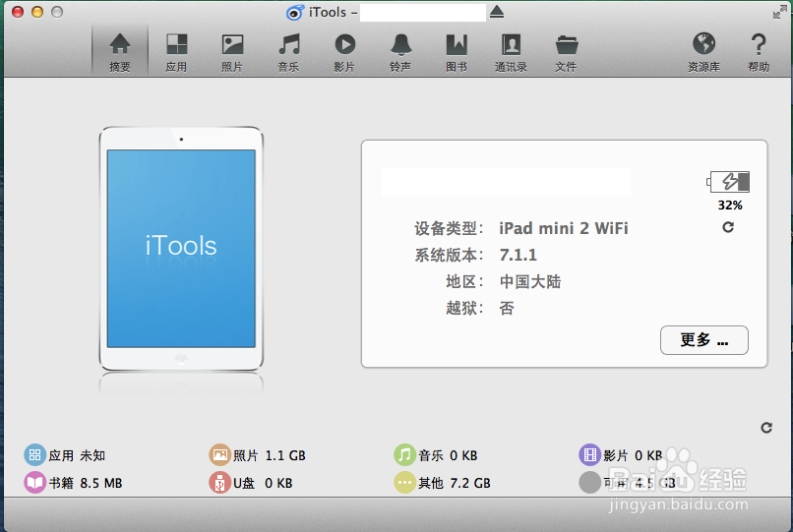Go to the 音乐 music tab
793x532 pixels.
[x=288, y=52]
